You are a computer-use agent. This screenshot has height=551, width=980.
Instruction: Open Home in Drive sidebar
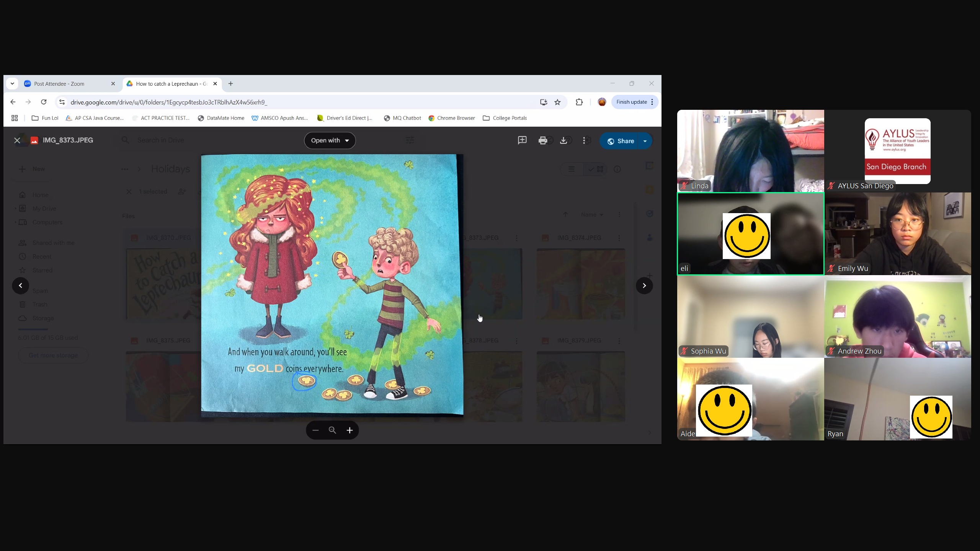tap(34, 195)
